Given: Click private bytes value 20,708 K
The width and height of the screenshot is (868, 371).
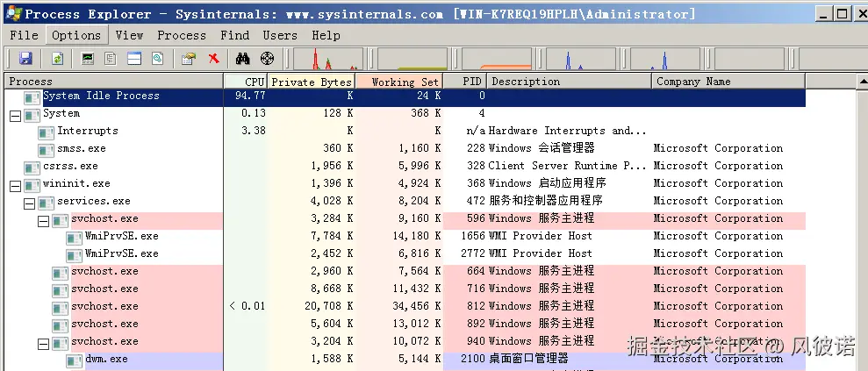Looking at the screenshot, I should [x=329, y=306].
